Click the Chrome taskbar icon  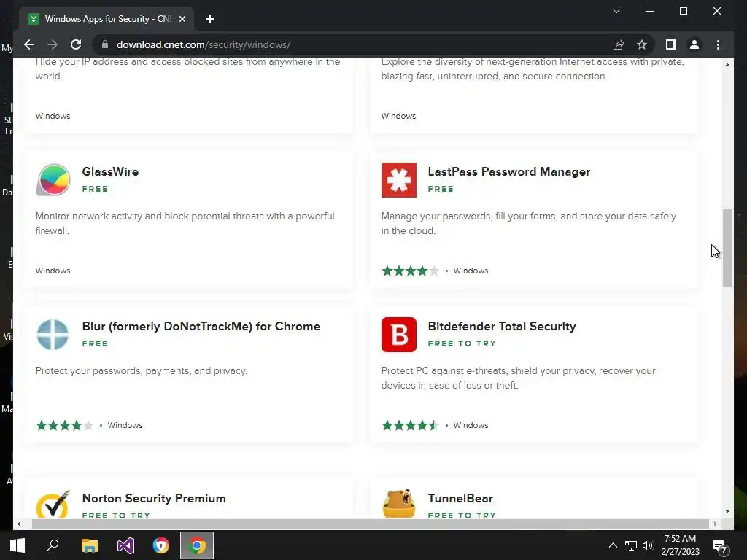click(x=197, y=545)
